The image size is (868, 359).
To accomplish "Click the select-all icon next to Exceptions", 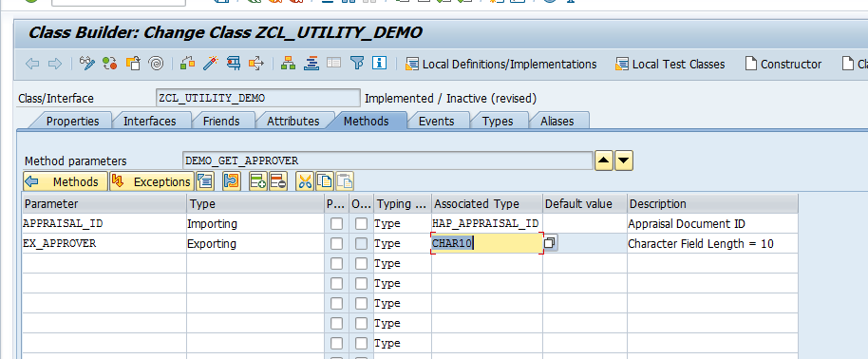I will (x=205, y=181).
